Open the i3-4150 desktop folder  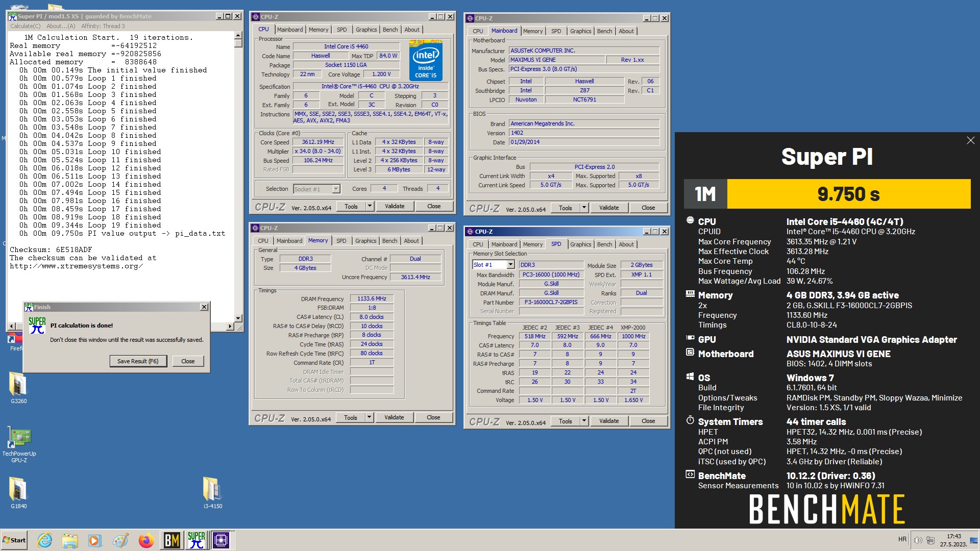tap(212, 493)
